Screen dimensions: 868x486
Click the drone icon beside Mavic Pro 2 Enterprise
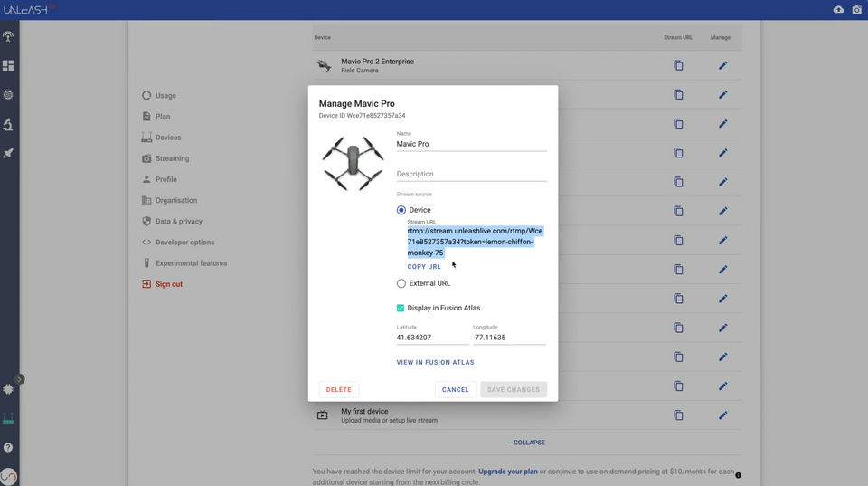point(324,65)
